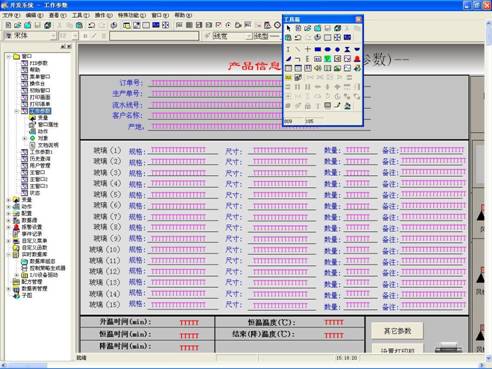
Task: Choose the filled ellipse tool in toolbox
Action: tap(328, 49)
